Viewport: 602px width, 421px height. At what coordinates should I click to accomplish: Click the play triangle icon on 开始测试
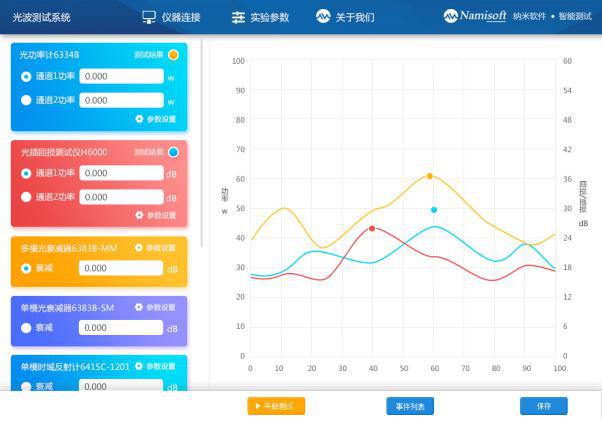[258, 406]
